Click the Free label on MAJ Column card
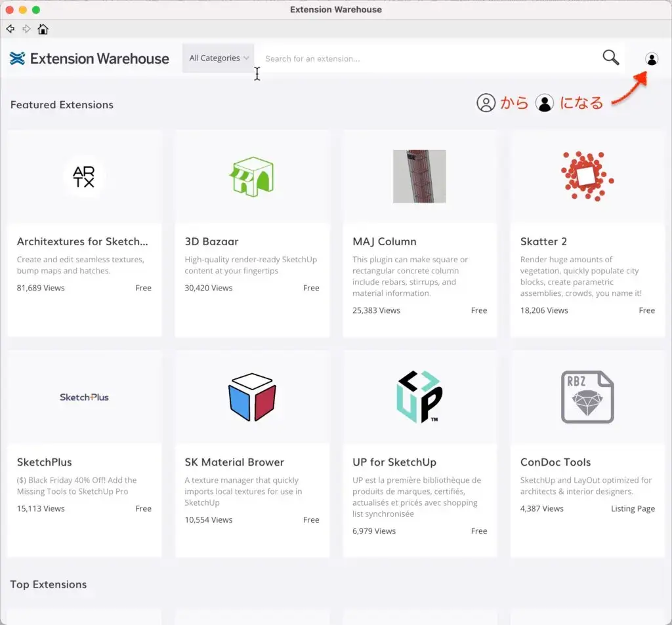 click(478, 310)
